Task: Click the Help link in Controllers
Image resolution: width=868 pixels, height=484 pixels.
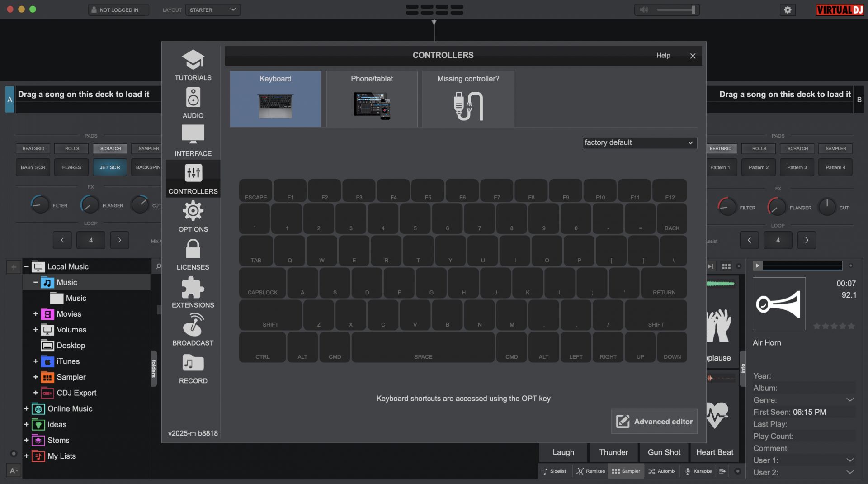Action: coord(663,55)
